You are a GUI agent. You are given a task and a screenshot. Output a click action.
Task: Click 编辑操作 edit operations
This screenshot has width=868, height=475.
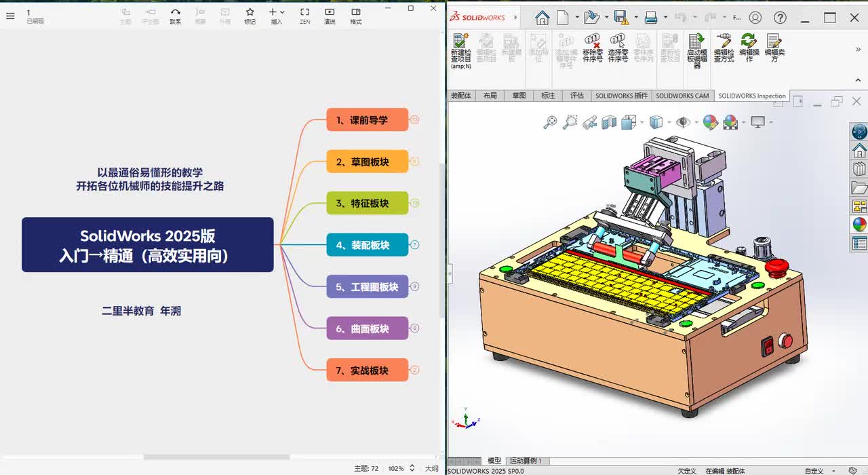[749, 48]
